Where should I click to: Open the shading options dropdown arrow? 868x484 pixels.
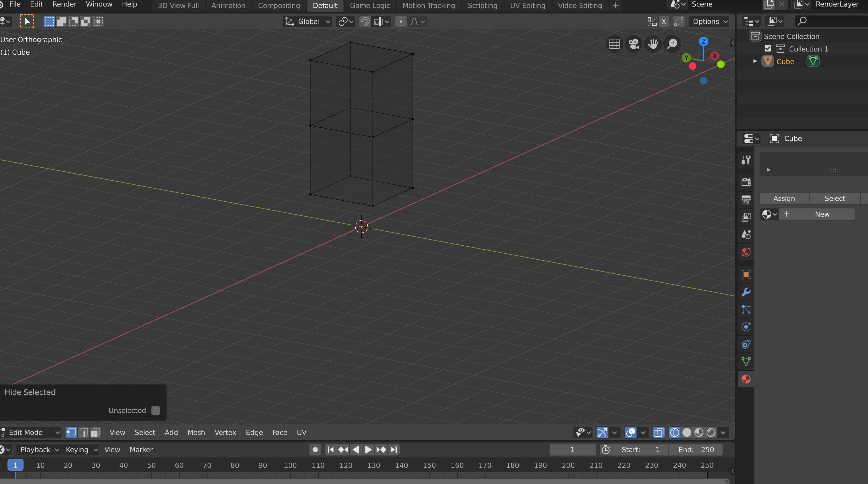tap(723, 433)
